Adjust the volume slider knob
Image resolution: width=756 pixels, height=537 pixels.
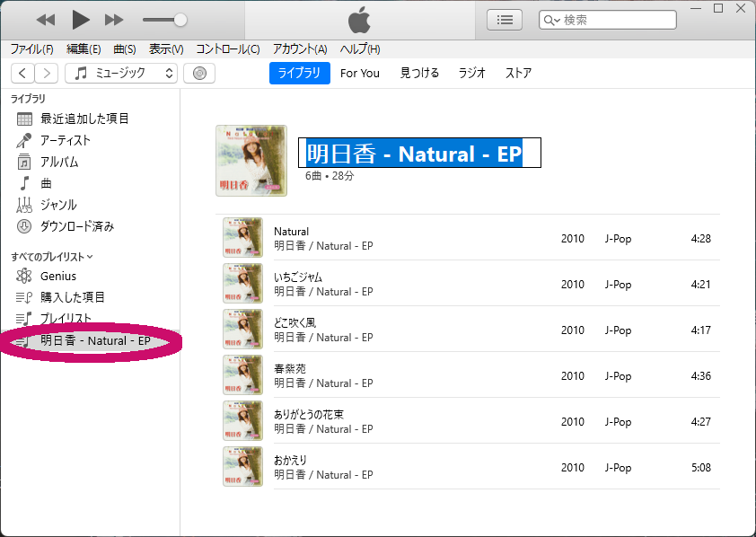tap(180, 20)
